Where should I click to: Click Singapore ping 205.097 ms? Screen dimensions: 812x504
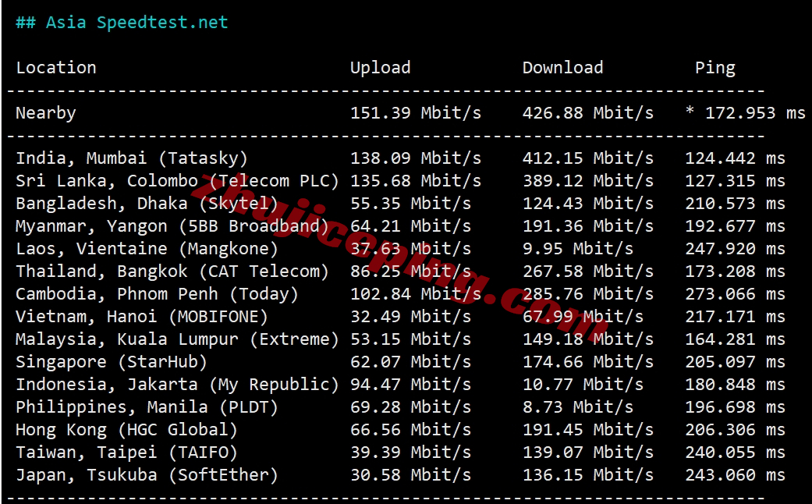(735, 362)
